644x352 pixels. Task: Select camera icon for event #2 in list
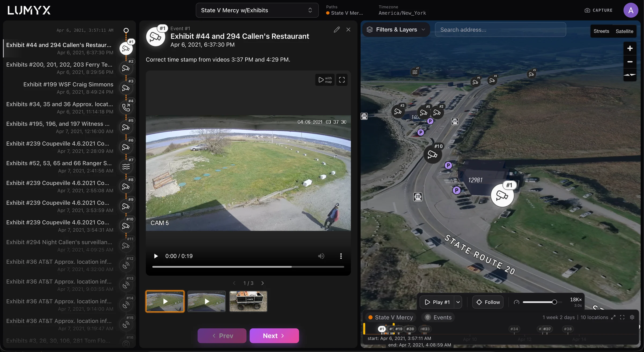[126, 68]
